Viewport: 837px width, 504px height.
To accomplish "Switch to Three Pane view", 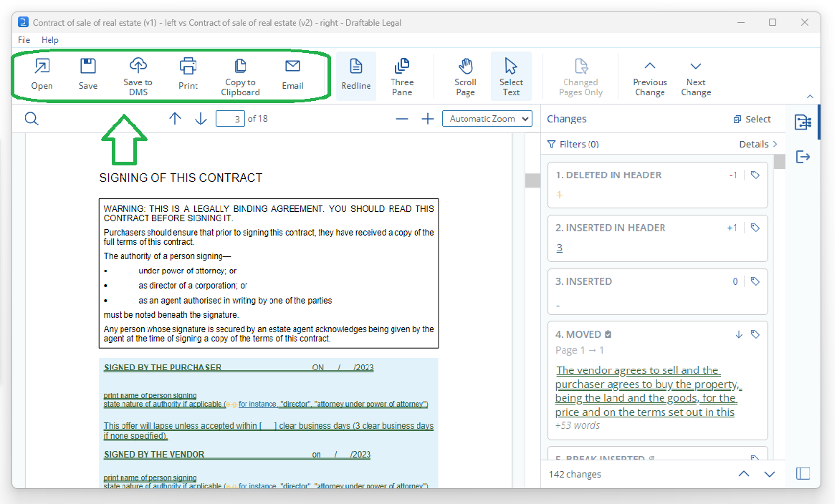I will [x=402, y=77].
